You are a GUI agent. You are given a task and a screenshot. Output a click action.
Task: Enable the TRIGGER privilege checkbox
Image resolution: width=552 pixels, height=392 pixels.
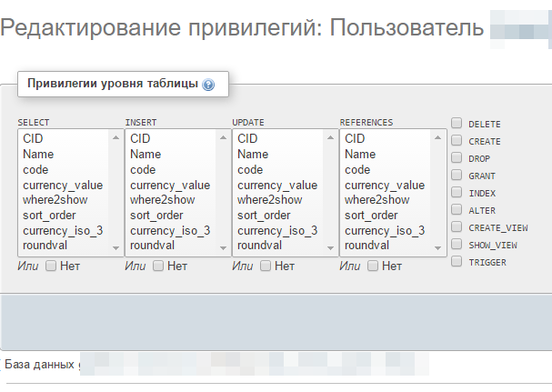coord(457,261)
